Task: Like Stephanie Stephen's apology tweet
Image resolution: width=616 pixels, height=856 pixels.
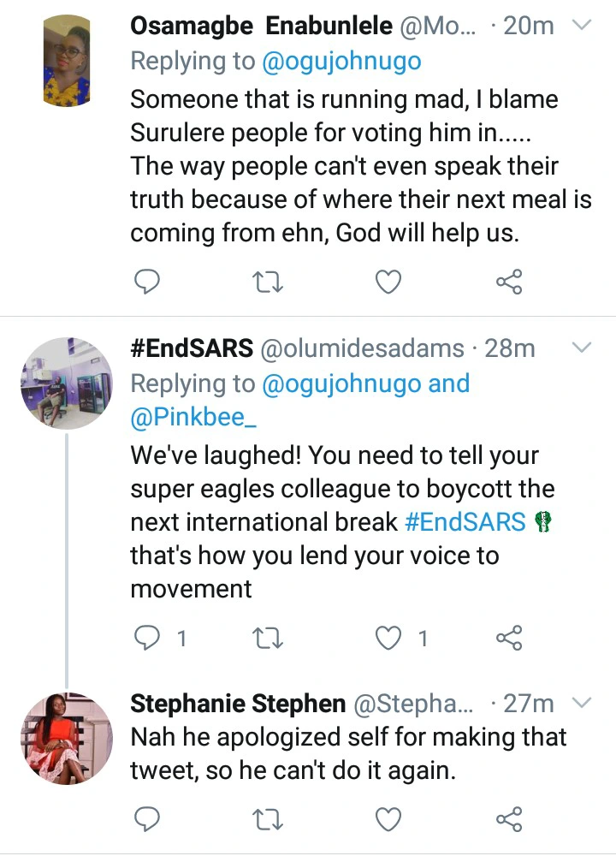Action: (389, 820)
